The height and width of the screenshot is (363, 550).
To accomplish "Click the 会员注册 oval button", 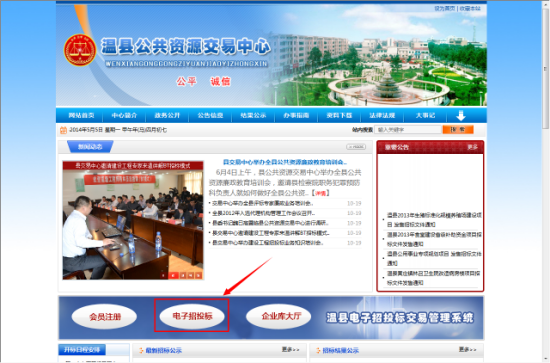I will pyautogui.click(x=105, y=317).
